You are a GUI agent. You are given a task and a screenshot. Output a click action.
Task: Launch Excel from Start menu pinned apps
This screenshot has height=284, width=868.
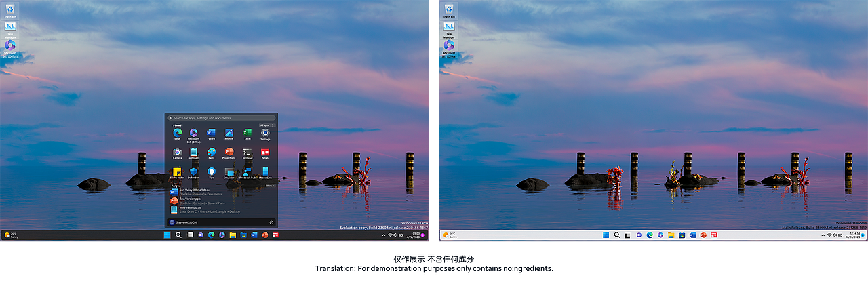point(247,135)
